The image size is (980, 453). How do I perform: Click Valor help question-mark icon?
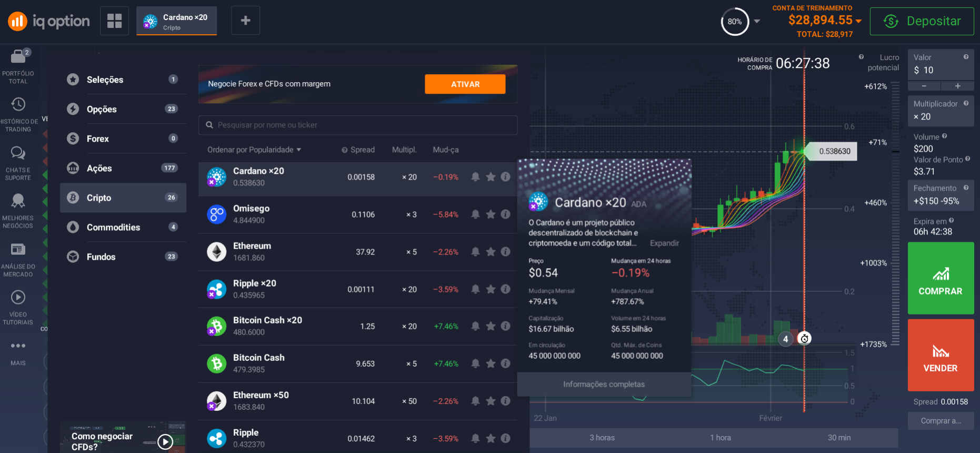click(966, 57)
